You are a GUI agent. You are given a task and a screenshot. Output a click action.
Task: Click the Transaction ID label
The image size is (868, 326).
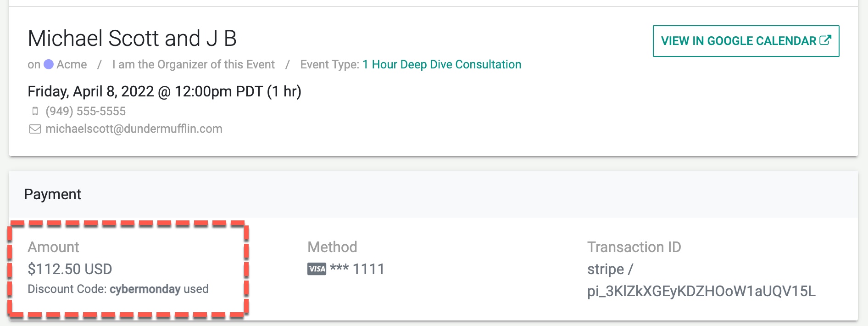(634, 247)
